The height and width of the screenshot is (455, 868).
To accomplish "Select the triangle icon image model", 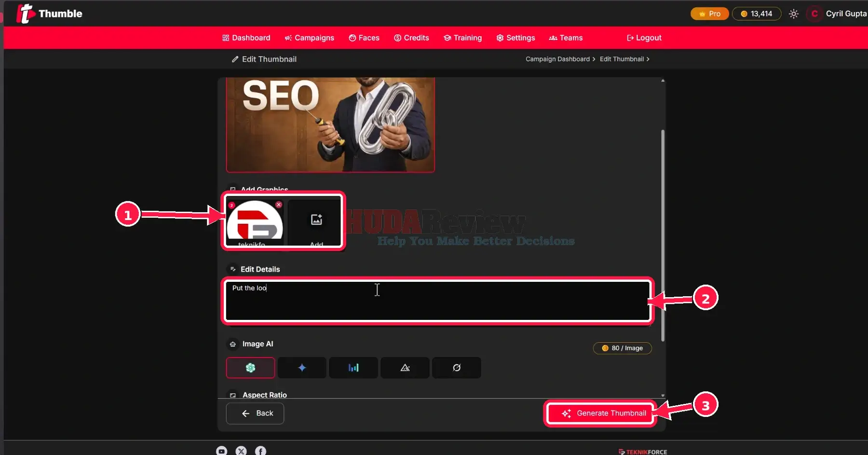I will pos(405,368).
